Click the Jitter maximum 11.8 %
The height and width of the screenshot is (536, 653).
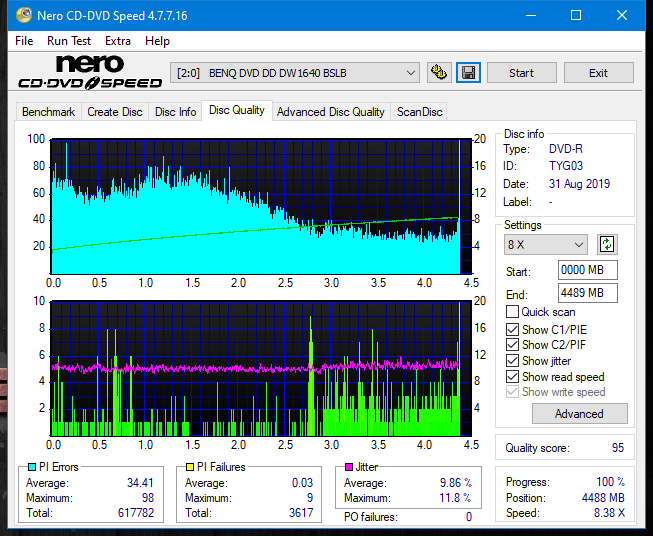[455, 498]
